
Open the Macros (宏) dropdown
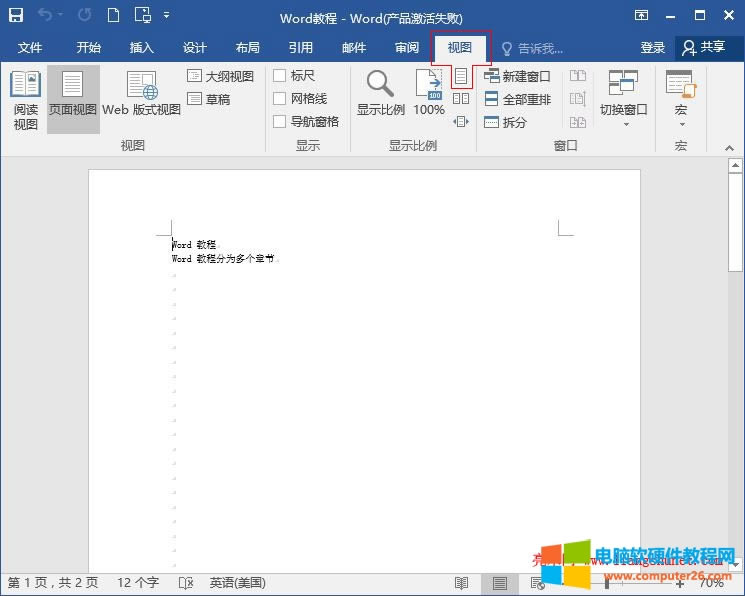coord(681,100)
